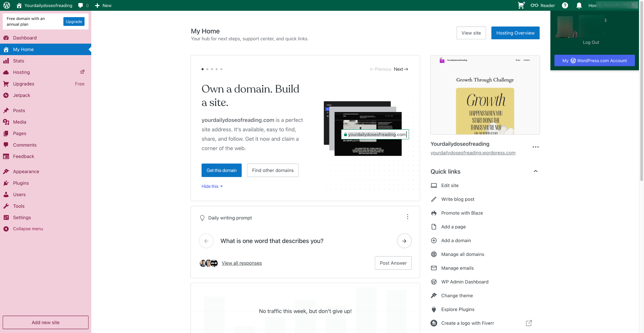The image size is (644, 333).
Task: Click the site preview thumbnail
Action: tap(485, 95)
